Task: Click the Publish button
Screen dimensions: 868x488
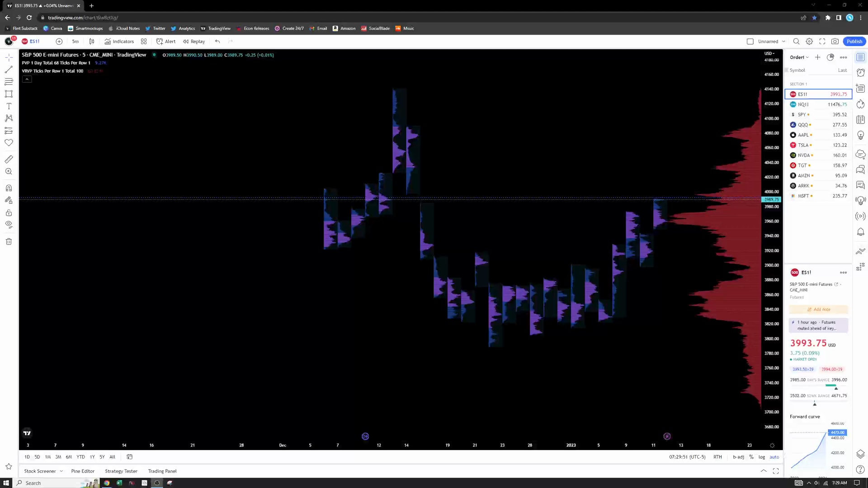Action: point(854,41)
